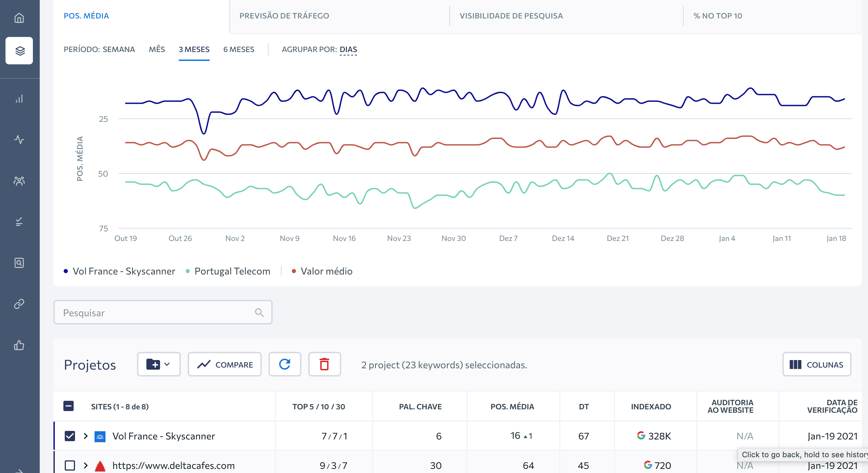
Task: Open Vol France - Skyscanner project link
Action: pos(164,436)
